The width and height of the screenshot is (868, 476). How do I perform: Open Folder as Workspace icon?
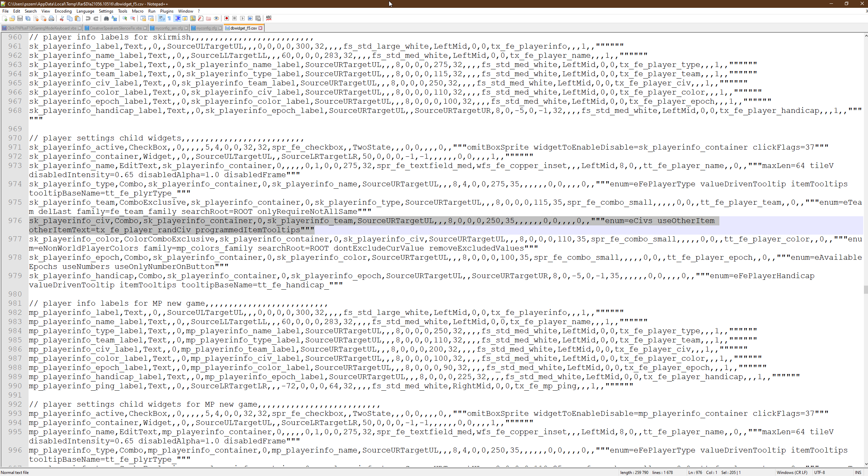pyautogui.click(x=208, y=18)
